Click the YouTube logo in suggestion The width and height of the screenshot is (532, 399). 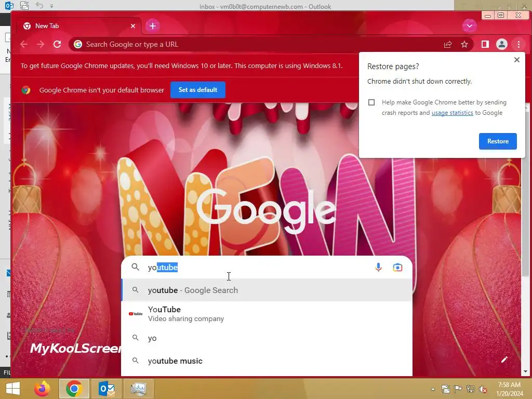coord(136,314)
